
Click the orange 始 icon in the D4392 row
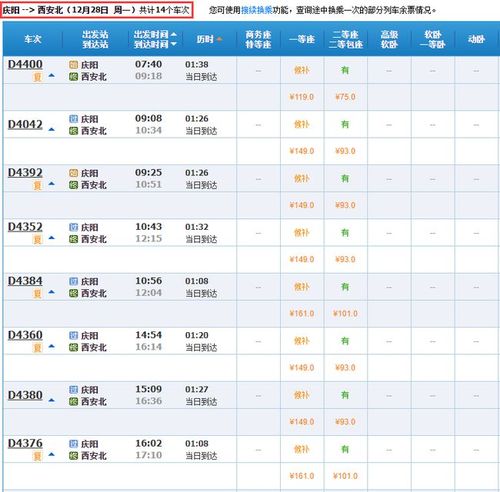(73, 173)
